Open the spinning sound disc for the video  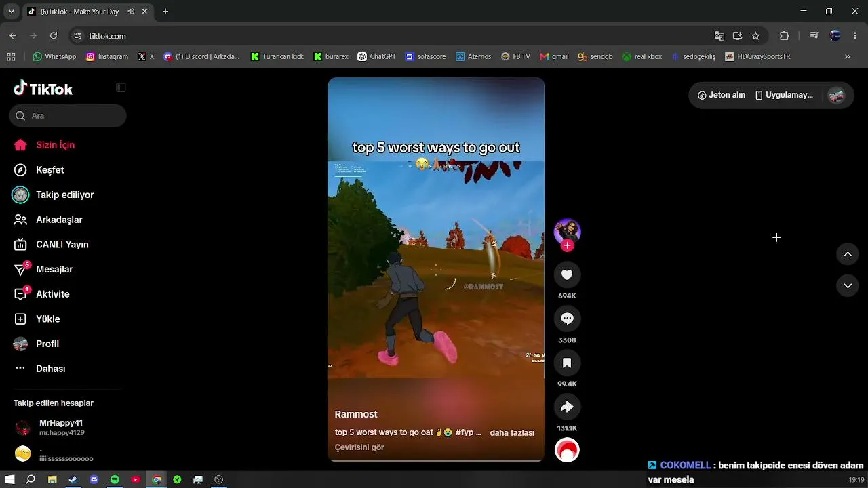pos(567,450)
